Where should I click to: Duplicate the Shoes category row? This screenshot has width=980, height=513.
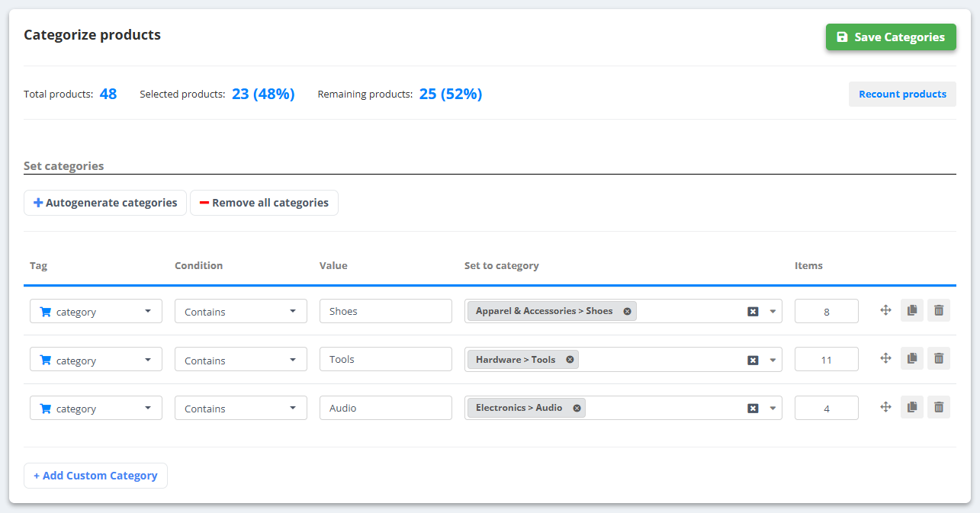point(912,310)
